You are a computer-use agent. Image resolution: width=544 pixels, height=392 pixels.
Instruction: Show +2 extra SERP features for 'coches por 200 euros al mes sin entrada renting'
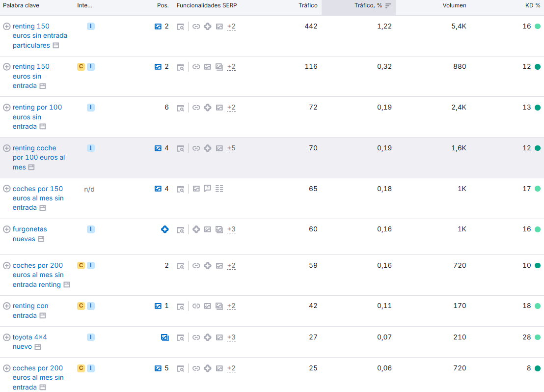pos(231,266)
